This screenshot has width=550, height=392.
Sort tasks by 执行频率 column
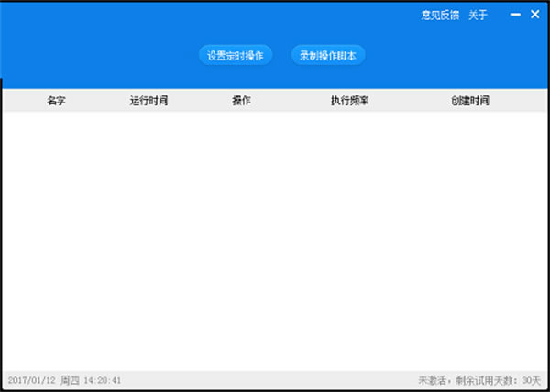[x=349, y=101]
